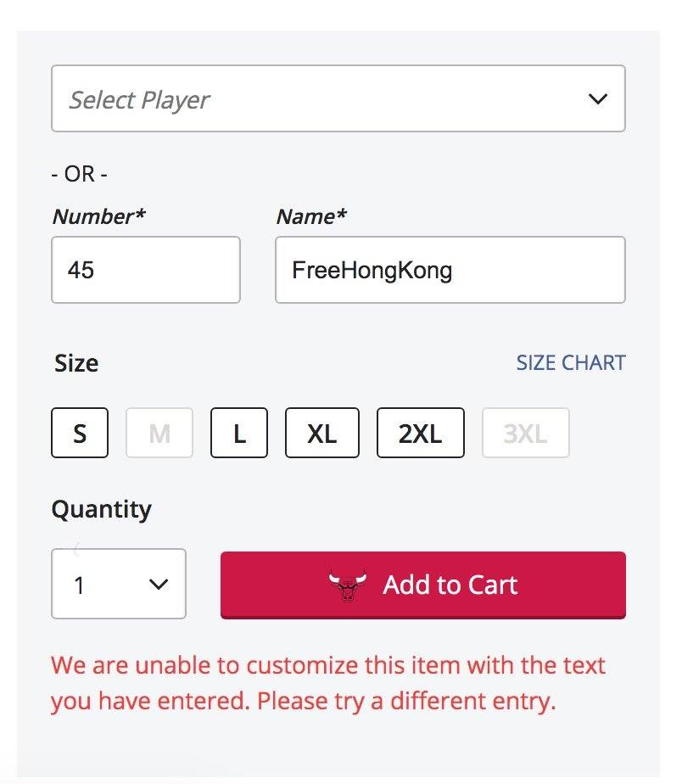Open the SIZE CHART link
Screen dimensions: 682x784
(x=571, y=363)
